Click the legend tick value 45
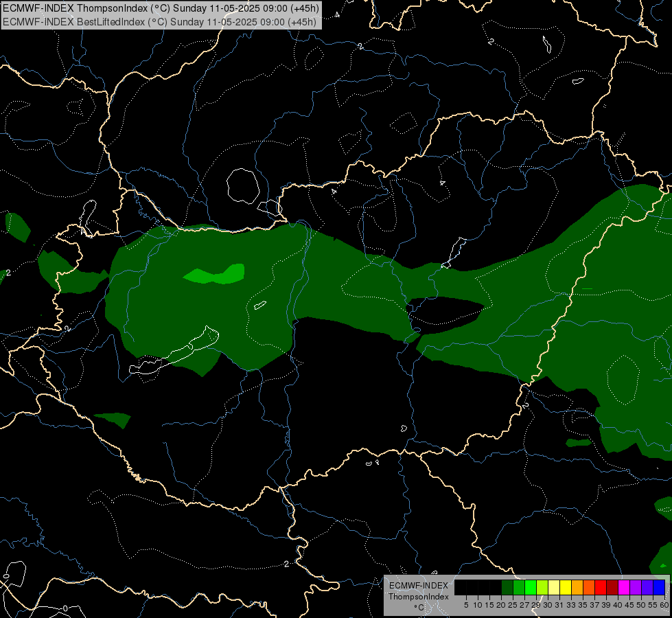The height and width of the screenshot is (618, 672). (629, 605)
